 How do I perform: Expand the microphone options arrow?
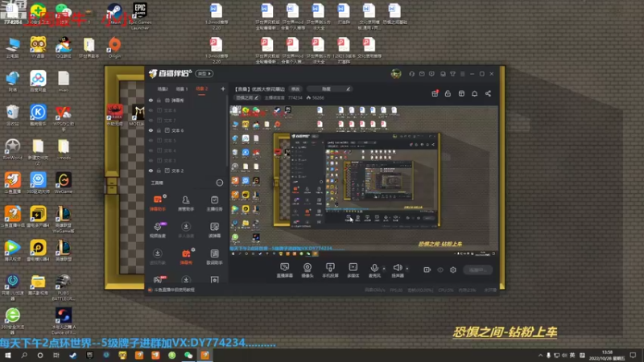pos(384,269)
